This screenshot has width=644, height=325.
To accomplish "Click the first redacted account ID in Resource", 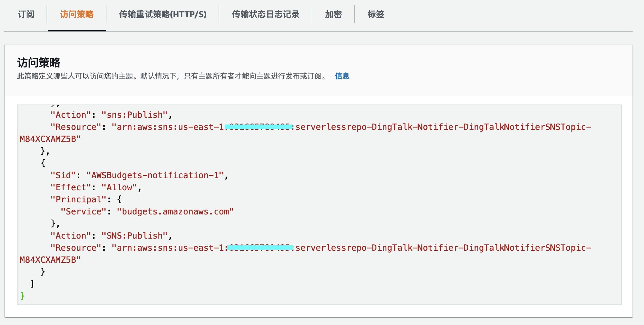I will pyautogui.click(x=259, y=127).
